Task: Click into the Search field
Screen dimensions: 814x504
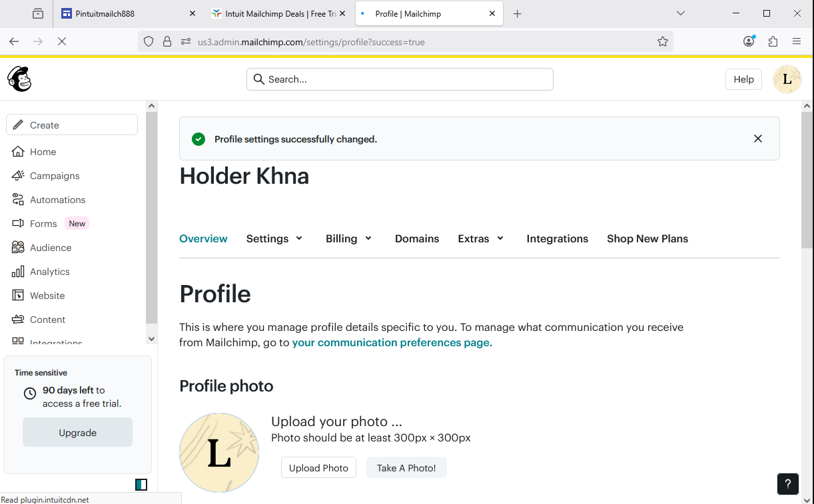Action: [400, 79]
